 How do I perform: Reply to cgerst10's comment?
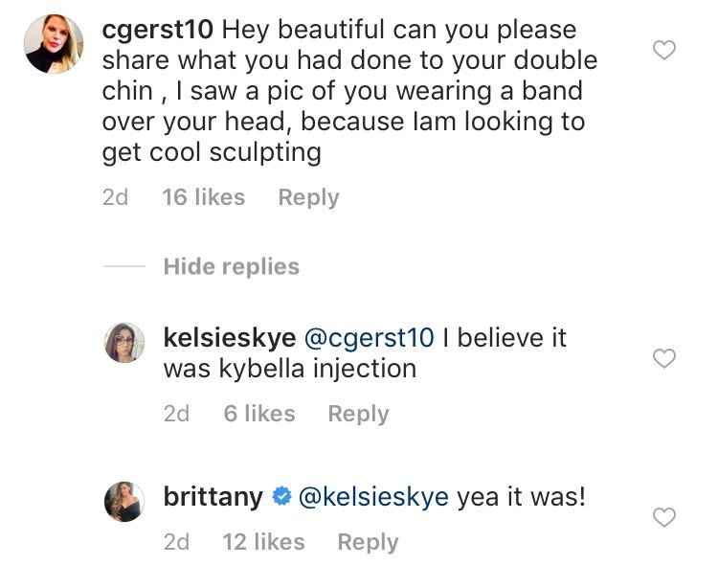(308, 197)
